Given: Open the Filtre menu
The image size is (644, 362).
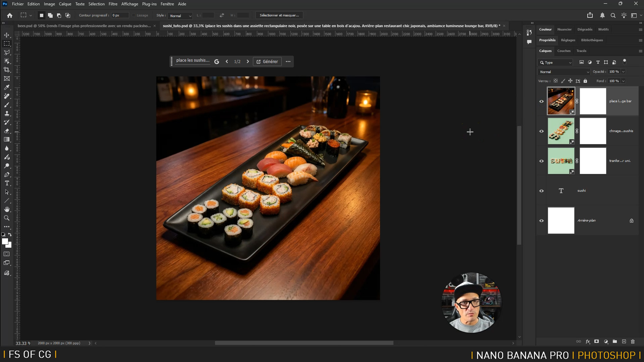Looking at the screenshot, I should (x=113, y=4).
